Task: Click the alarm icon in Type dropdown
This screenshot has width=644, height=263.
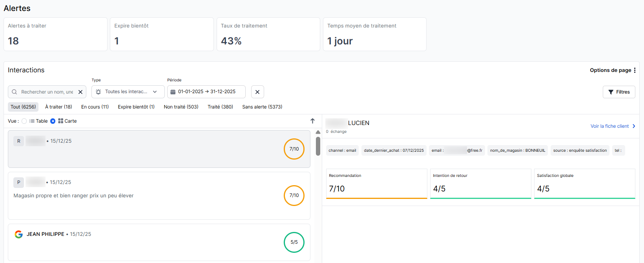Action: 99,92
